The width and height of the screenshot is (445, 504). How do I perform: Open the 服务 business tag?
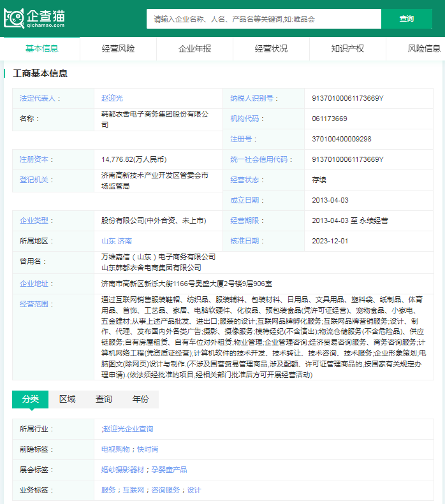tap(108, 490)
